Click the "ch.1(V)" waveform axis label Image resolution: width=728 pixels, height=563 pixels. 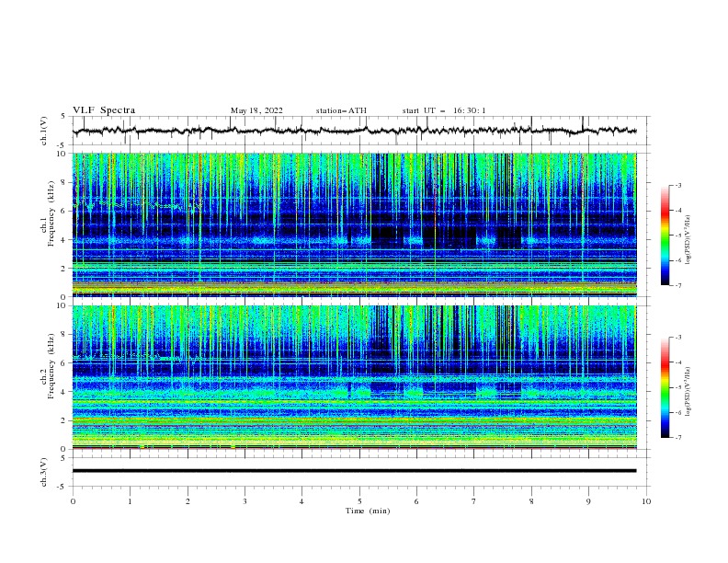[x=44, y=131]
